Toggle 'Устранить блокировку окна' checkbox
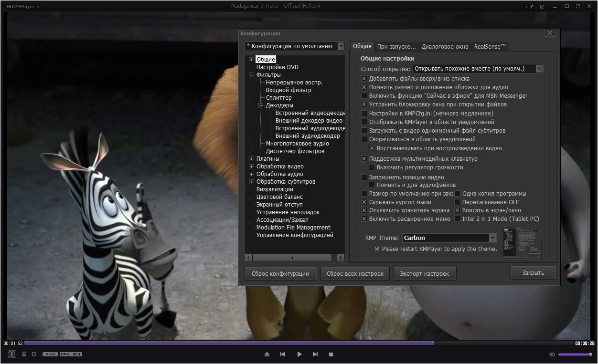The height and width of the screenshot is (364, 598). (364, 104)
